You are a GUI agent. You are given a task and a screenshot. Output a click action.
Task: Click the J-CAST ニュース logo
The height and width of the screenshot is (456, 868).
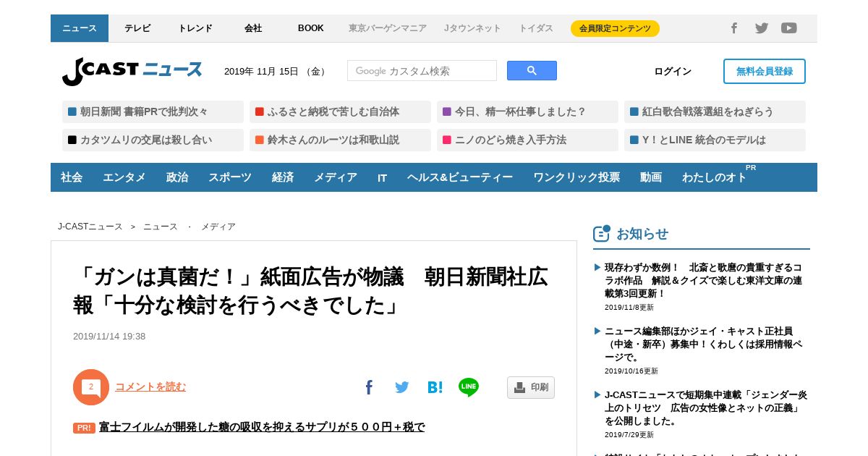pos(132,71)
